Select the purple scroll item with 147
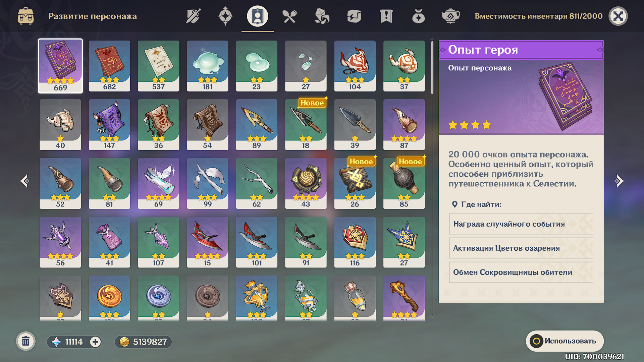This screenshot has height=362, width=644. (x=109, y=125)
